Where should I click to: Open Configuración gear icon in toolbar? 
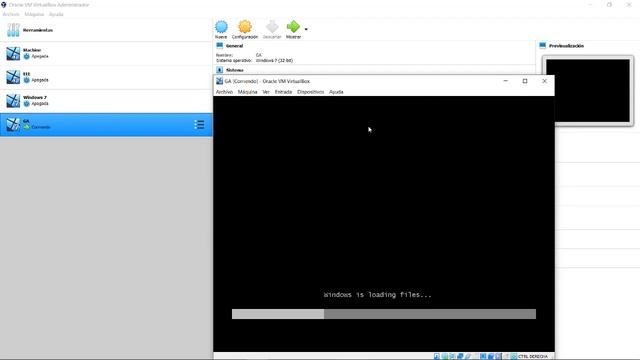245,27
